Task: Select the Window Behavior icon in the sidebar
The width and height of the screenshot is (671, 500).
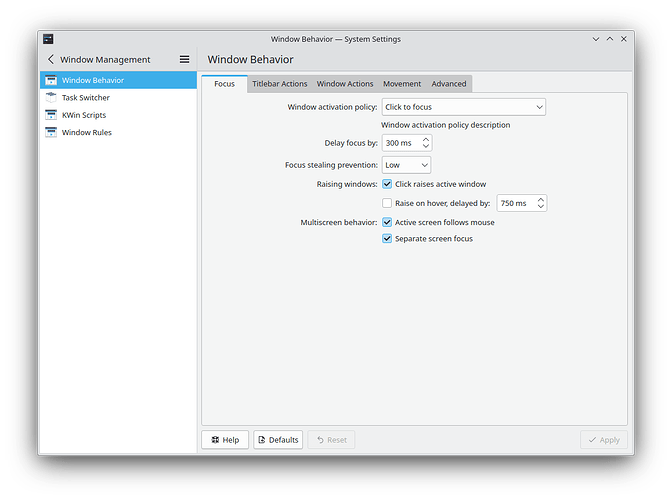Action: [x=51, y=80]
